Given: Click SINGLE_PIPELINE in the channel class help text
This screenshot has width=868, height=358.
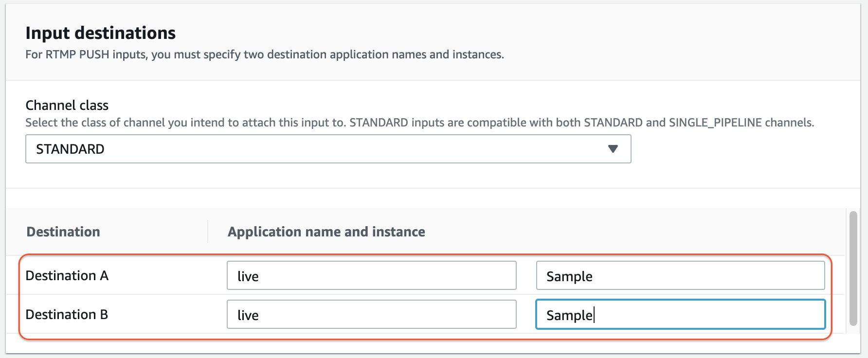Looking at the screenshot, I should click(x=715, y=123).
